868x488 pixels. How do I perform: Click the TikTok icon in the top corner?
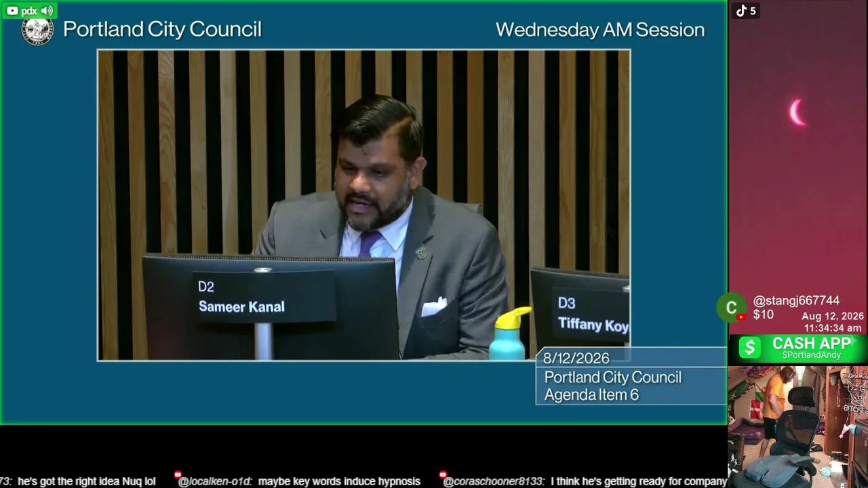pos(741,10)
